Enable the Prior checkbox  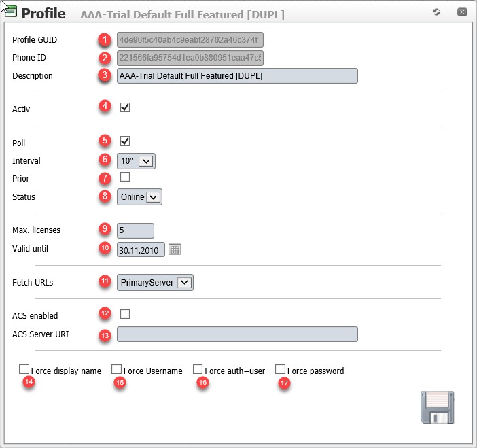(x=125, y=177)
